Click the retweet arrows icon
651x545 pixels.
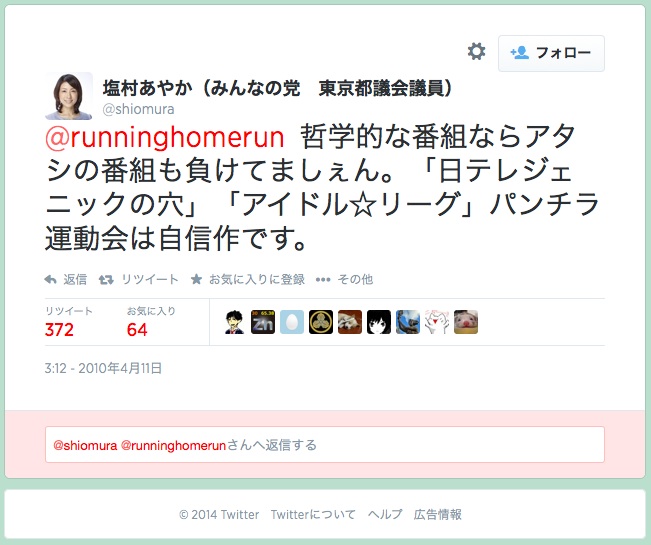pos(106,280)
